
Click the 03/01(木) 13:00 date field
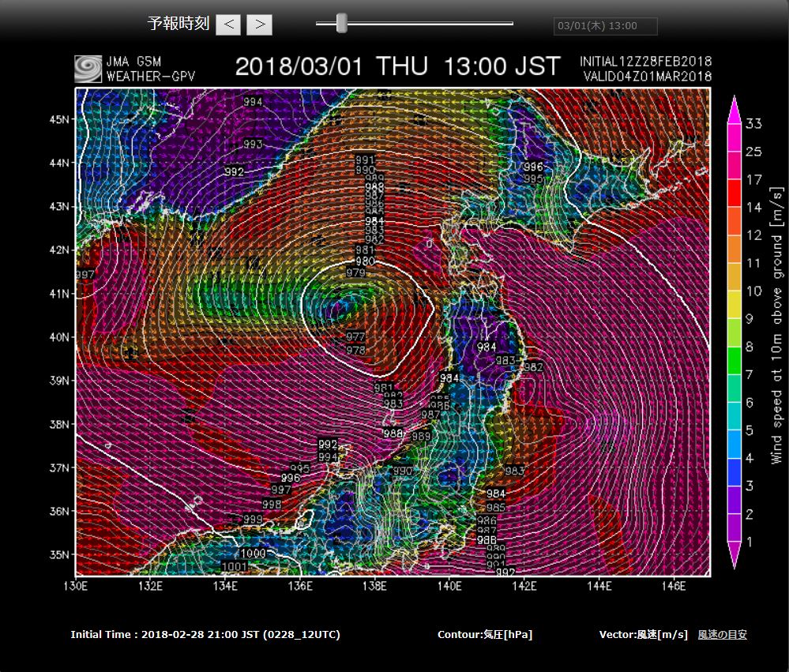pos(605,26)
